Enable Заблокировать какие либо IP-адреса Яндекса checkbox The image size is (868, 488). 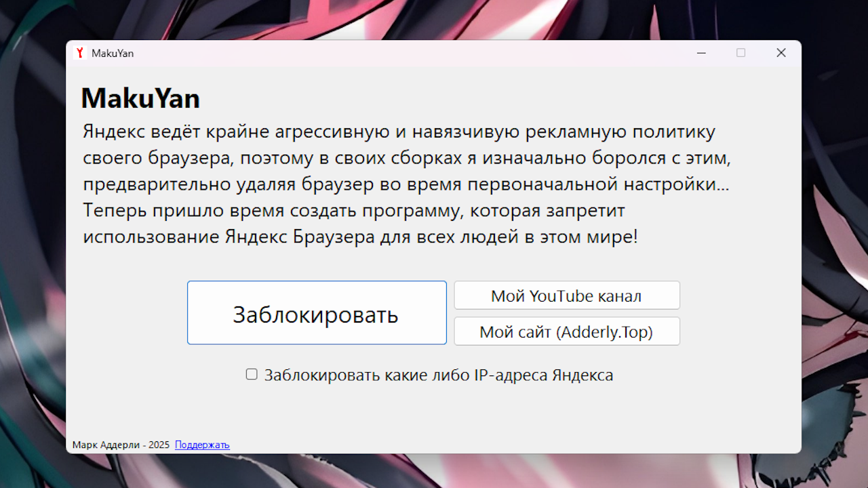[x=252, y=374]
